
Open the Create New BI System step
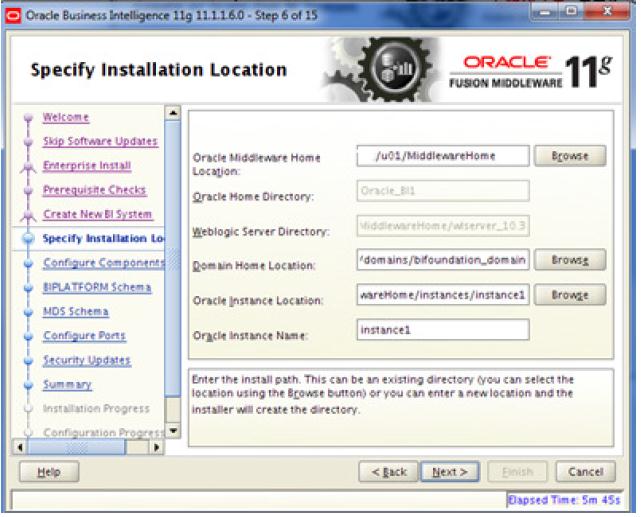coord(97,214)
